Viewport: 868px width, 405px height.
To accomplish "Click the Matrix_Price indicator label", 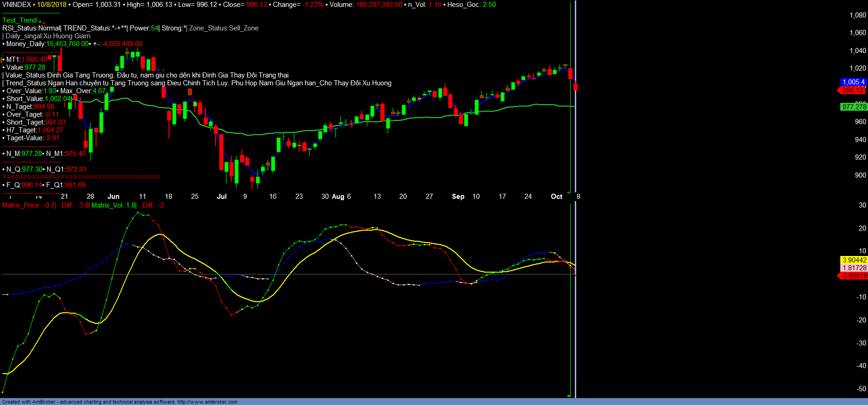I will [x=28, y=205].
